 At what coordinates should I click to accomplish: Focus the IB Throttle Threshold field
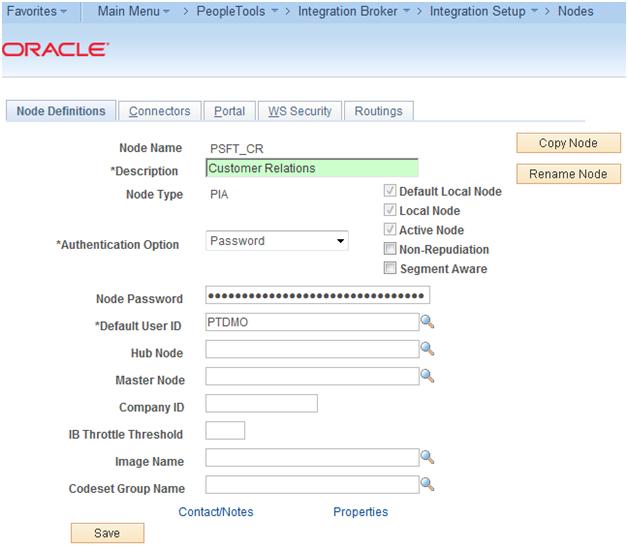coord(225,430)
